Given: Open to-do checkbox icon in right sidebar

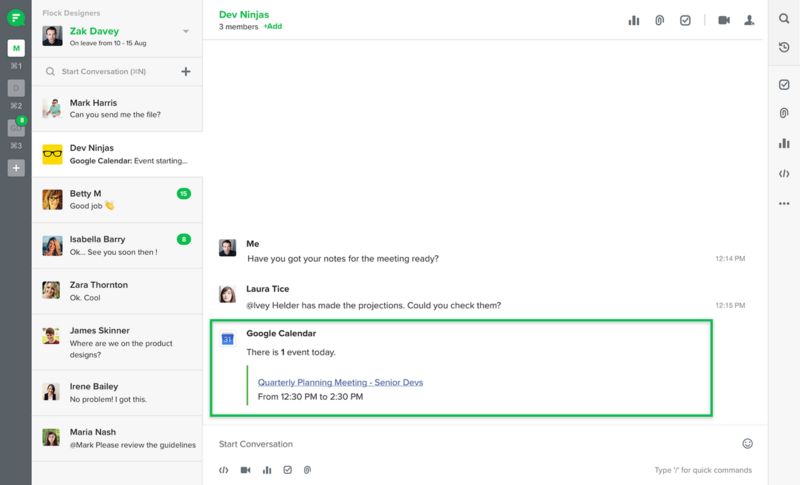Looking at the screenshot, I should pos(784,85).
